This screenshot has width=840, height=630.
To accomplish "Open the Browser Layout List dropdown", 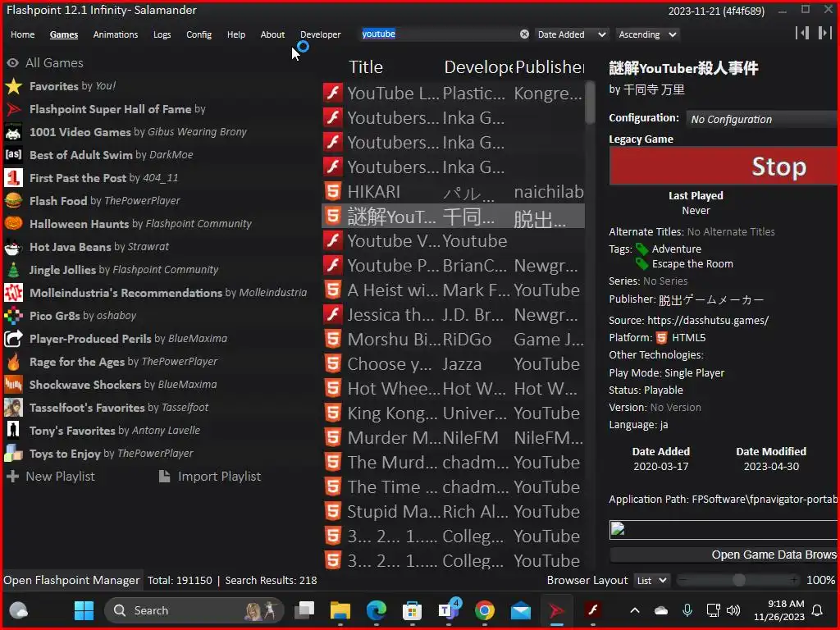I will 651,580.
